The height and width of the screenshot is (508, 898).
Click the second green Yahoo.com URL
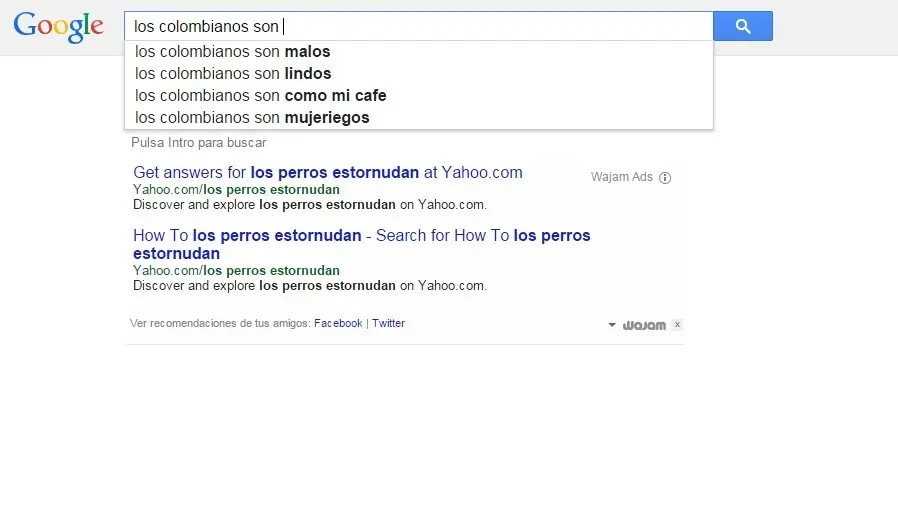236,271
